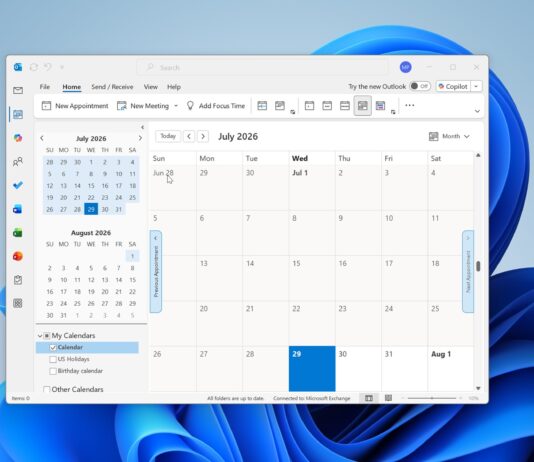Collapse the folder pane arrow

click(x=142, y=127)
